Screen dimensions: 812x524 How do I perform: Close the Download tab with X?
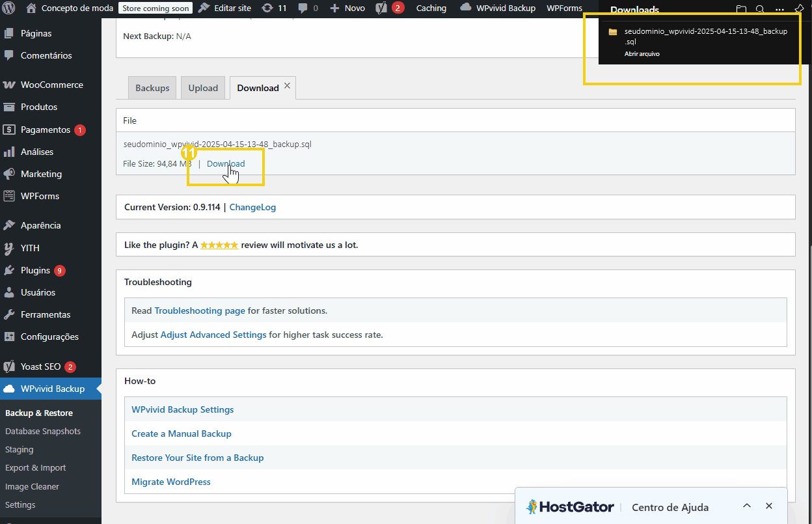click(x=287, y=86)
